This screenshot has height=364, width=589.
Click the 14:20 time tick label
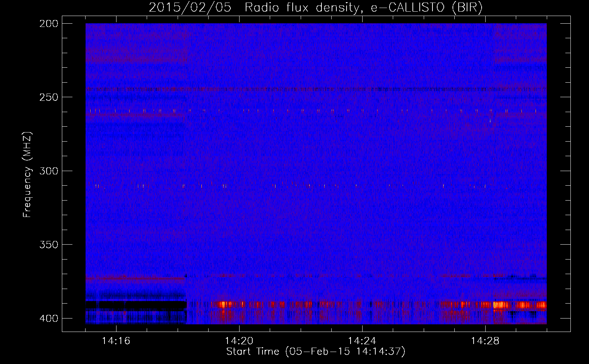(239, 341)
